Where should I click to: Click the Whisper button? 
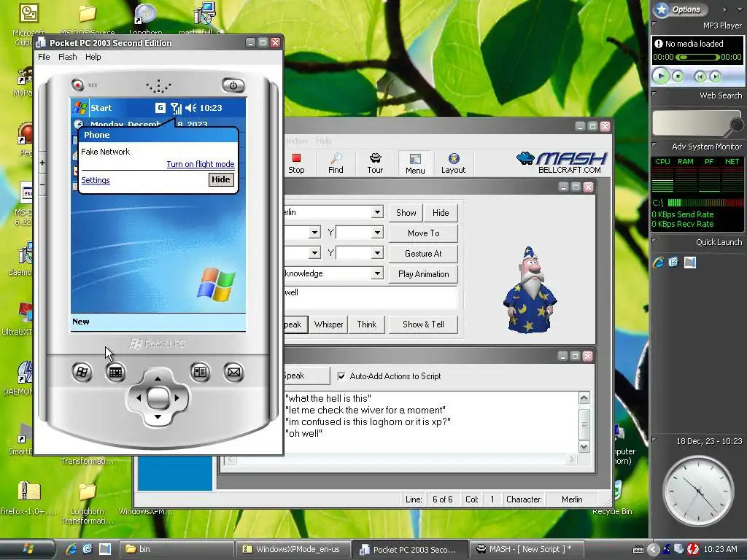click(x=328, y=324)
